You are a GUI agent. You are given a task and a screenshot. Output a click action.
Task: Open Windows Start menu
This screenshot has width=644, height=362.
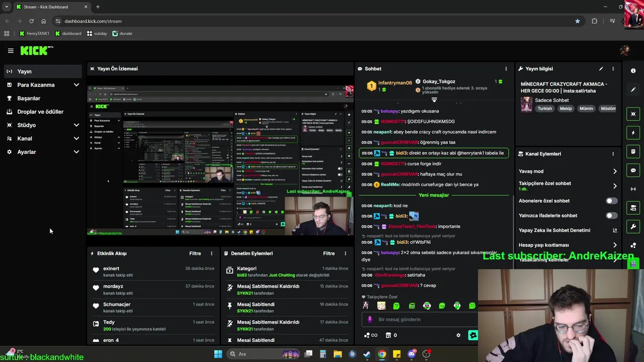coord(218,354)
